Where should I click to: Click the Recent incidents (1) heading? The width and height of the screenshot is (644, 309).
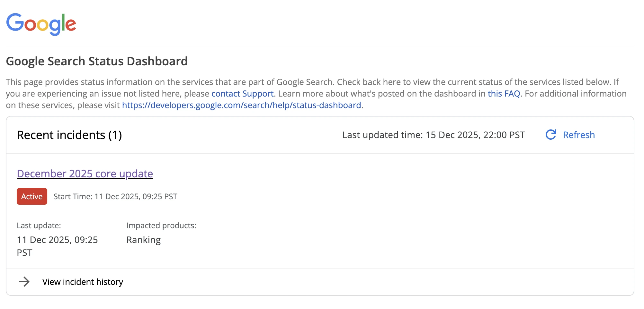(69, 135)
